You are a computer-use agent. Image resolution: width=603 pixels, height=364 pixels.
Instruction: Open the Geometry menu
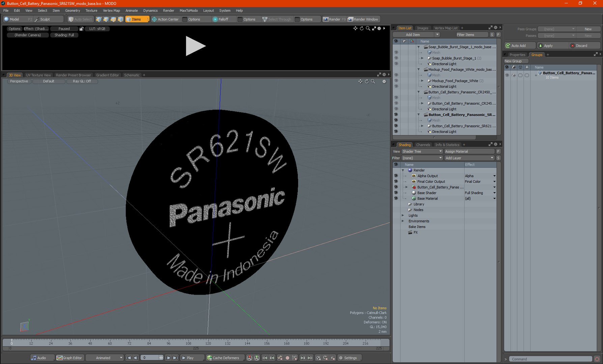(72, 10)
